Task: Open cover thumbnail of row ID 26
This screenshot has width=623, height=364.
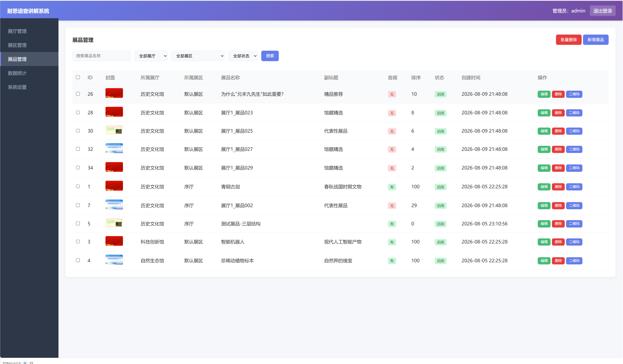Action: [114, 93]
